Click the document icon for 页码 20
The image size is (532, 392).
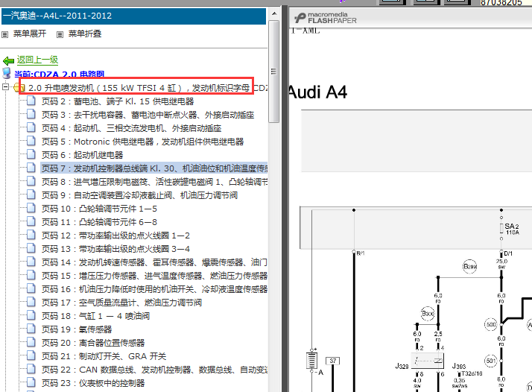point(31,342)
